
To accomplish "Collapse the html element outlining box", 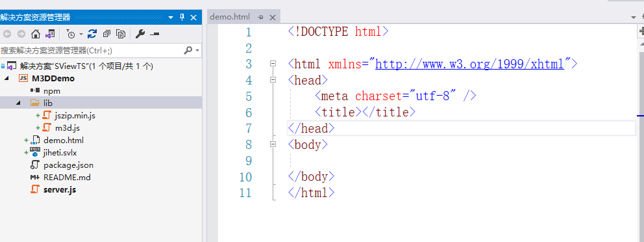I will click(273, 63).
